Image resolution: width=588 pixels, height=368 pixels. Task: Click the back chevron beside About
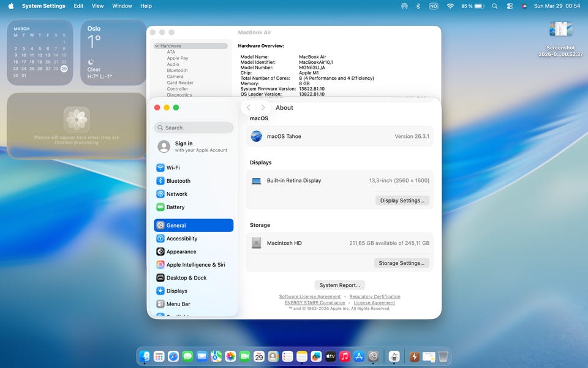coord(249,108)
